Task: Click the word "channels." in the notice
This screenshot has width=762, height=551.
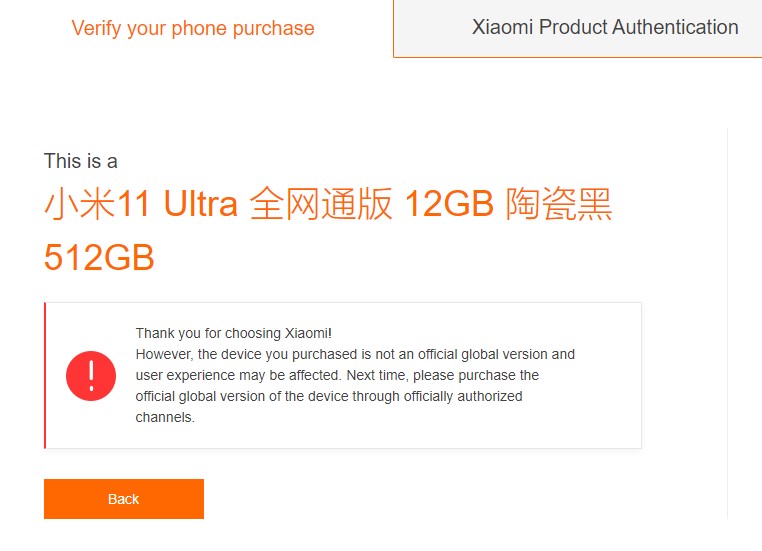Action: [x=165, y=417]
